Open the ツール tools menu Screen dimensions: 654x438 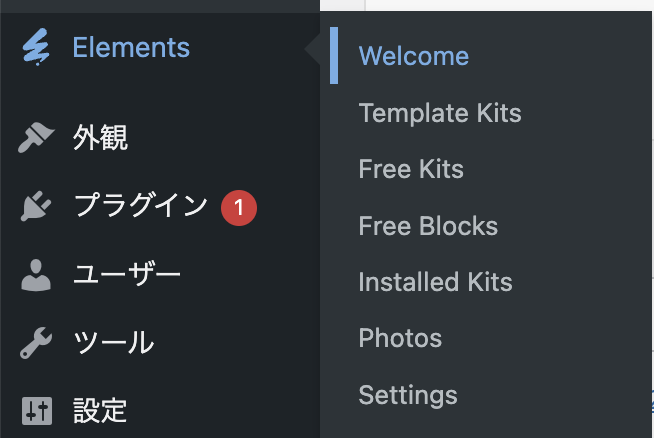(160, 343)
